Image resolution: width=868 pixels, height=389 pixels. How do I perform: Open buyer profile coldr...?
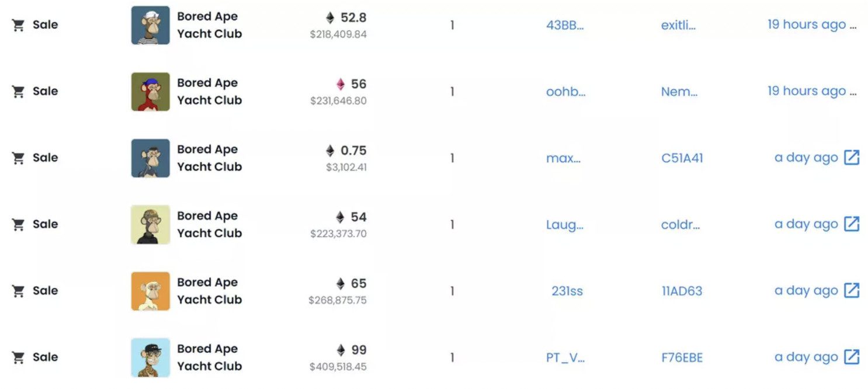click(680, 224)
